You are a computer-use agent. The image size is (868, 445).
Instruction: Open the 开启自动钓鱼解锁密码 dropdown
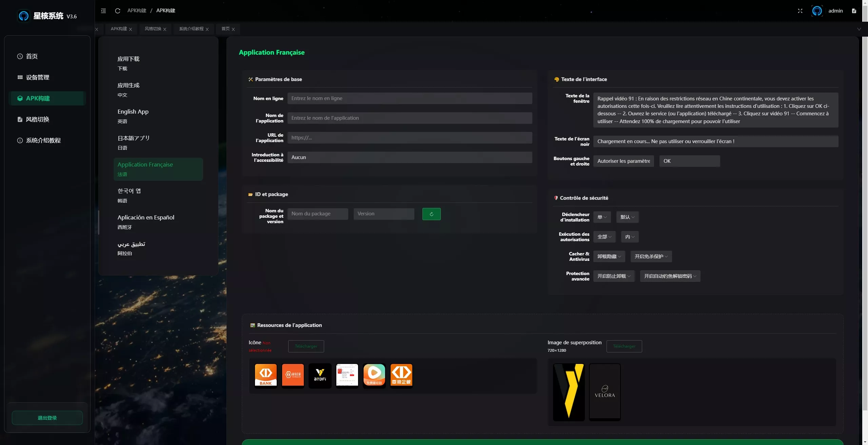click(x=670, y=276)
